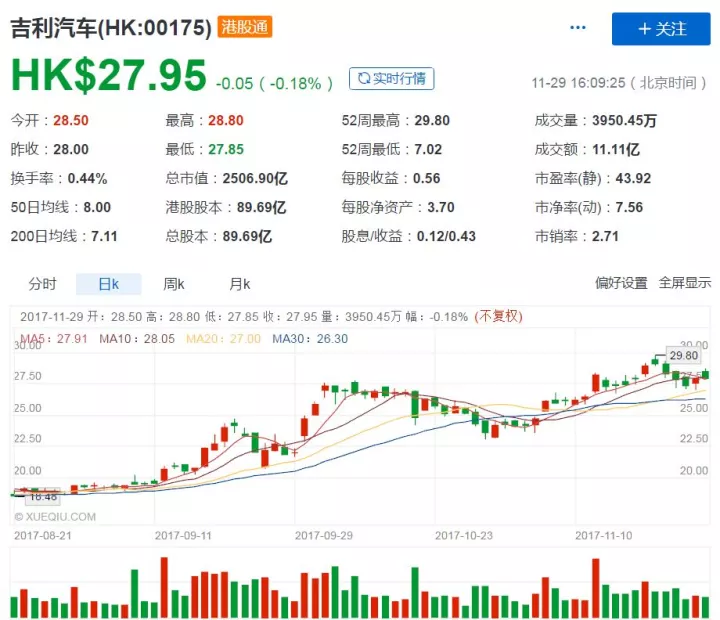Click the 2017-11-10 date axis label

604,535
